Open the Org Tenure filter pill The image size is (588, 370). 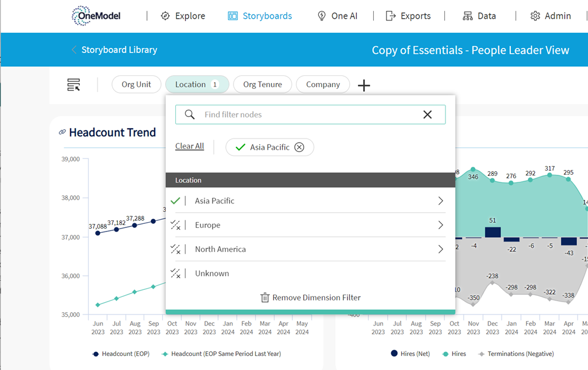262,85
